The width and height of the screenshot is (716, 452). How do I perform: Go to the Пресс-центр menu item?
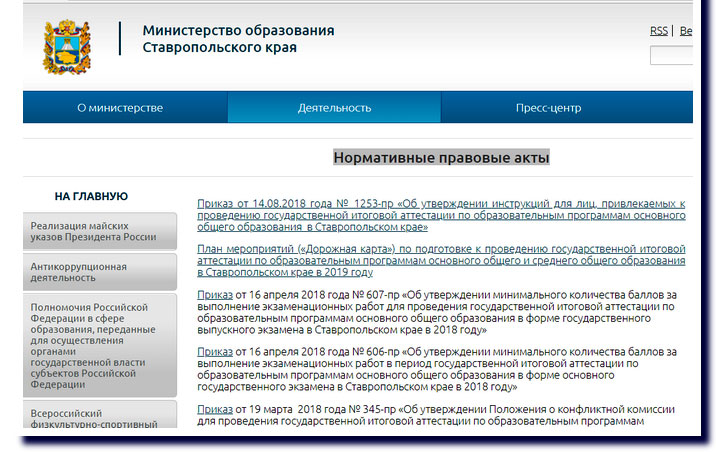tap(548, 108)
